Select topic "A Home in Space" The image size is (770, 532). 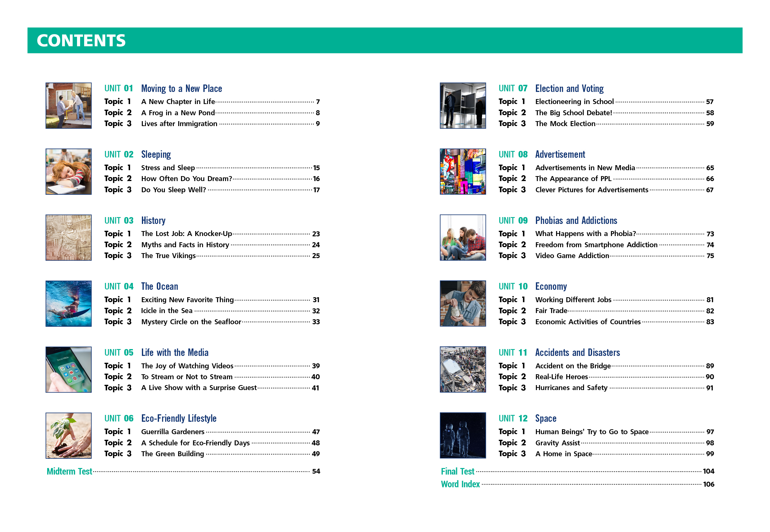coord(564,454)
